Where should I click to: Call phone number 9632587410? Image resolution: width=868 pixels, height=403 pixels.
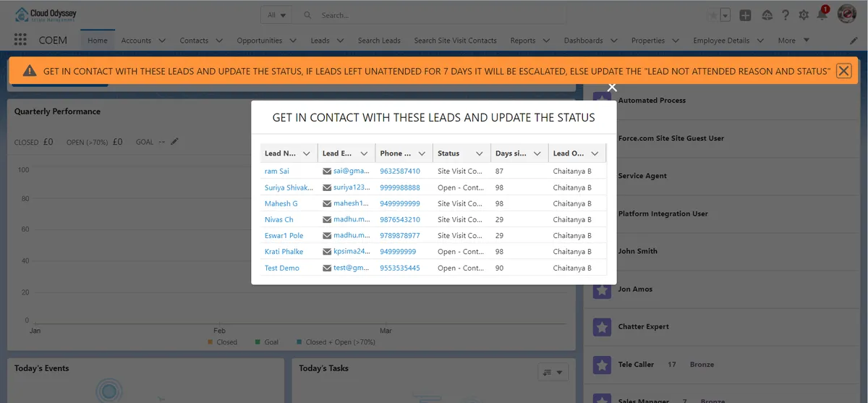click(400, 171)
